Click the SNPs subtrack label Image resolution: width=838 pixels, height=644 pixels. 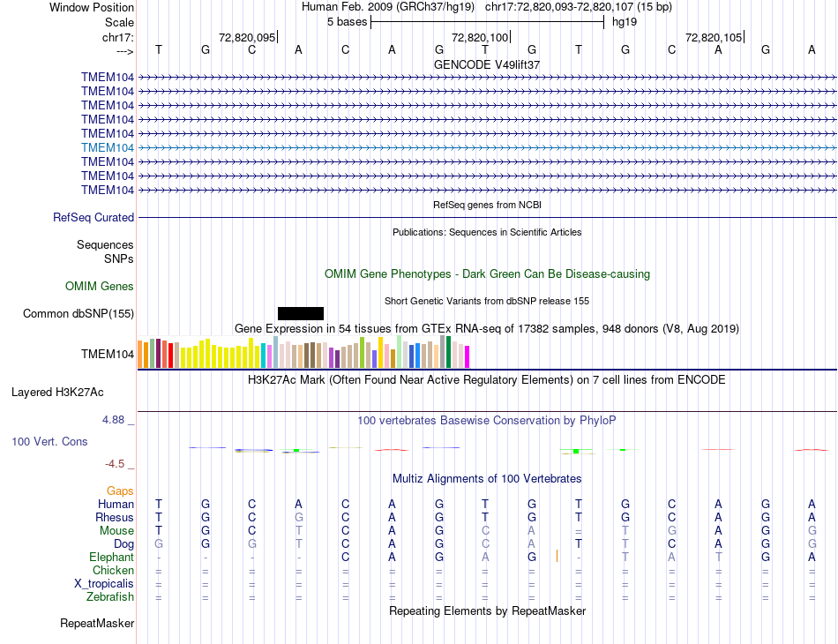point(119,258)
